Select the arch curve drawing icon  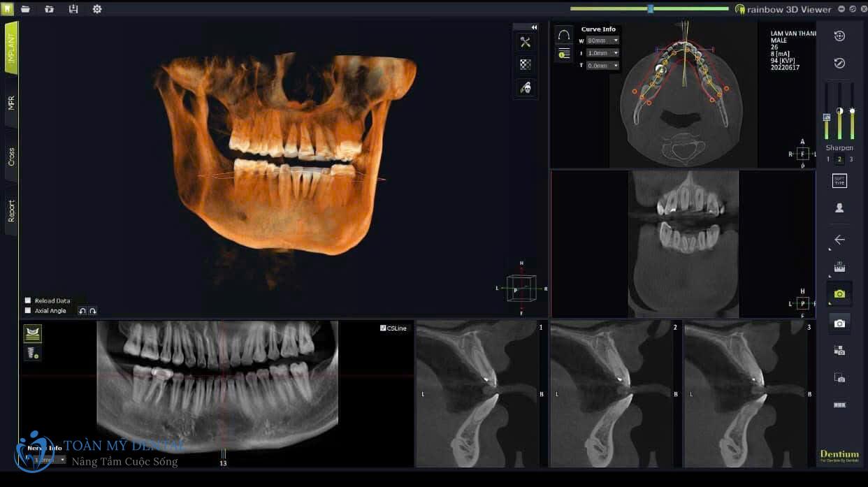pyautogui.click(x=564, y=35)
